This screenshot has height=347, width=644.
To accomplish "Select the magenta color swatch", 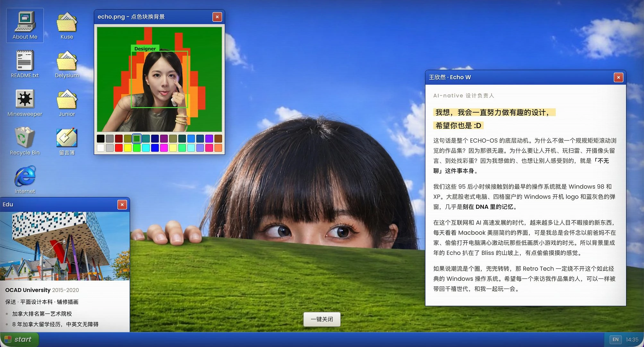I will [x=164, y=148].
